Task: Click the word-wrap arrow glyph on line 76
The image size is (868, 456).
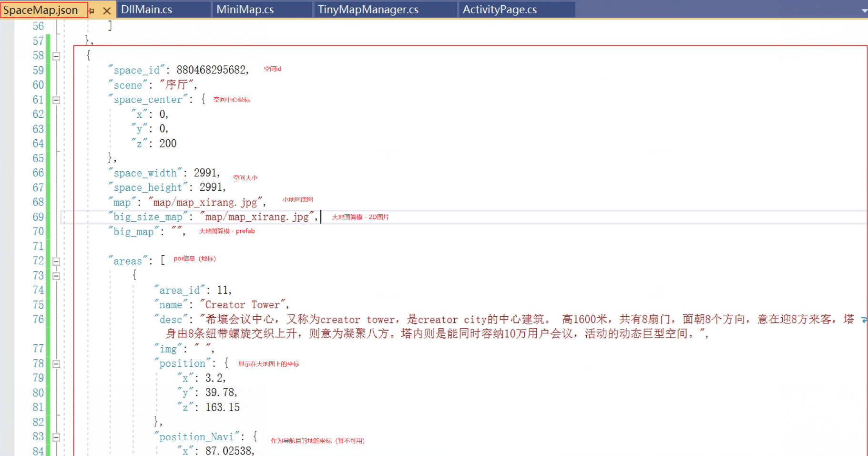Action: [x=864, y=320]
